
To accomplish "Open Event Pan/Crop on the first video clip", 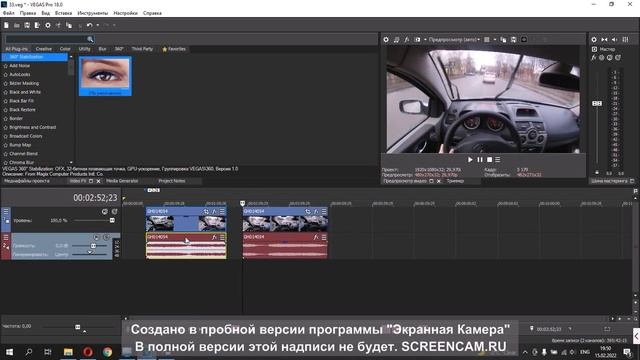I will coord(206,211).
